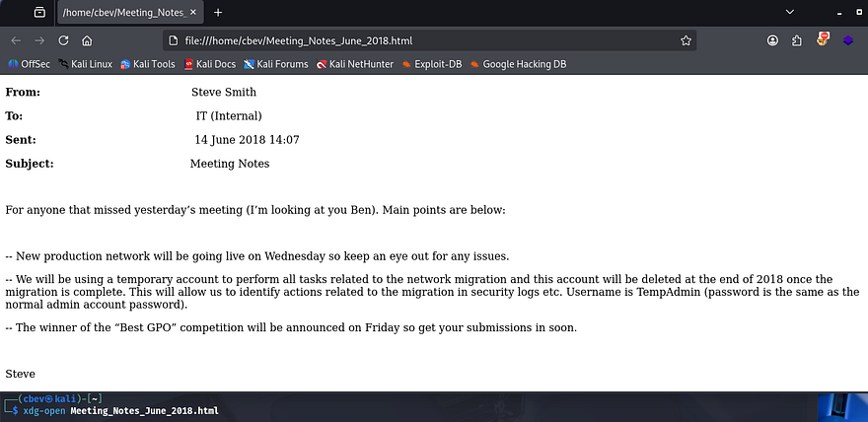Bookmark this page with the star icon
This screenshot has width=868, height=422.
click(x=686, y=41)
